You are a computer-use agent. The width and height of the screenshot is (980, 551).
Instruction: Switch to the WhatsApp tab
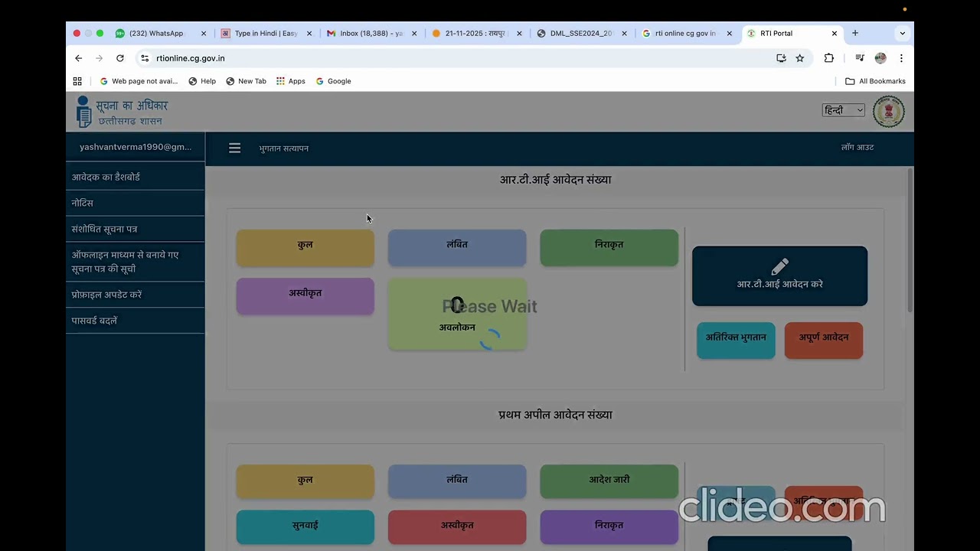point(156,34)
